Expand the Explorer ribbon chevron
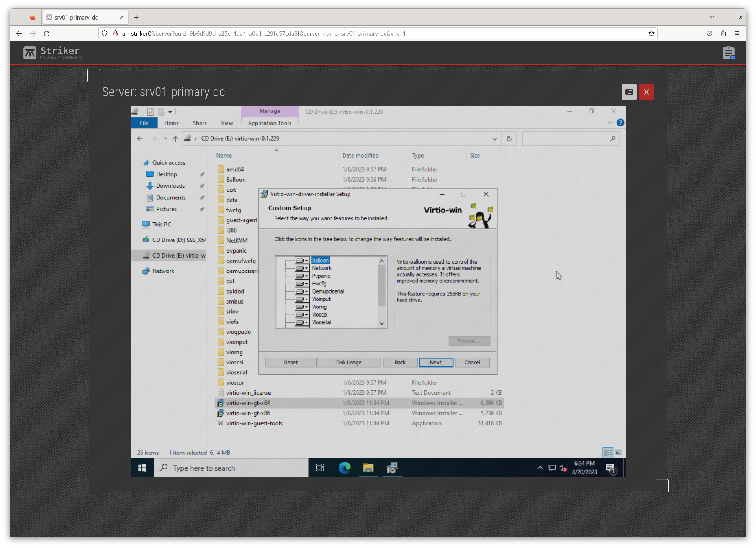Screen dimensions: 756x548 610,123
